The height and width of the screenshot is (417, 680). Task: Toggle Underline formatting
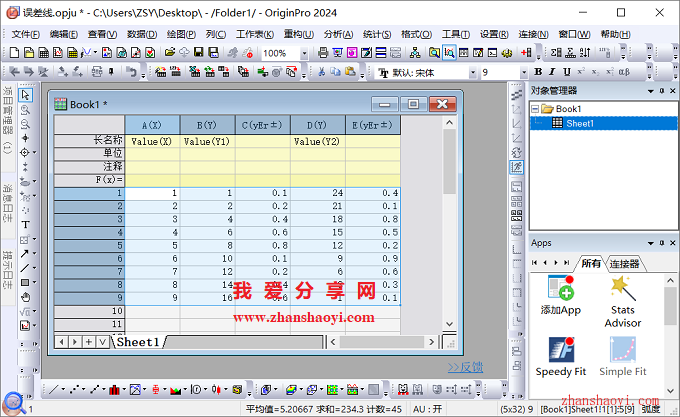[x=566, y=72]
